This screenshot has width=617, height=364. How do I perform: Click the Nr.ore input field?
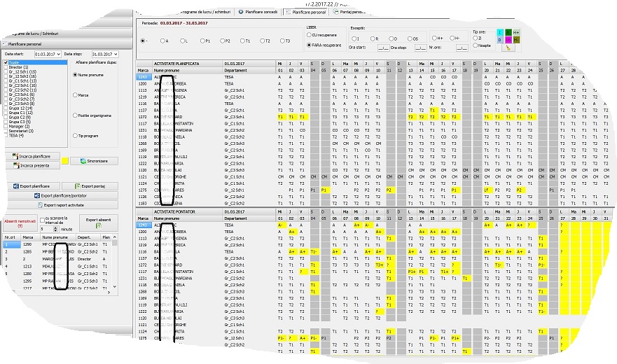[462, 48]
